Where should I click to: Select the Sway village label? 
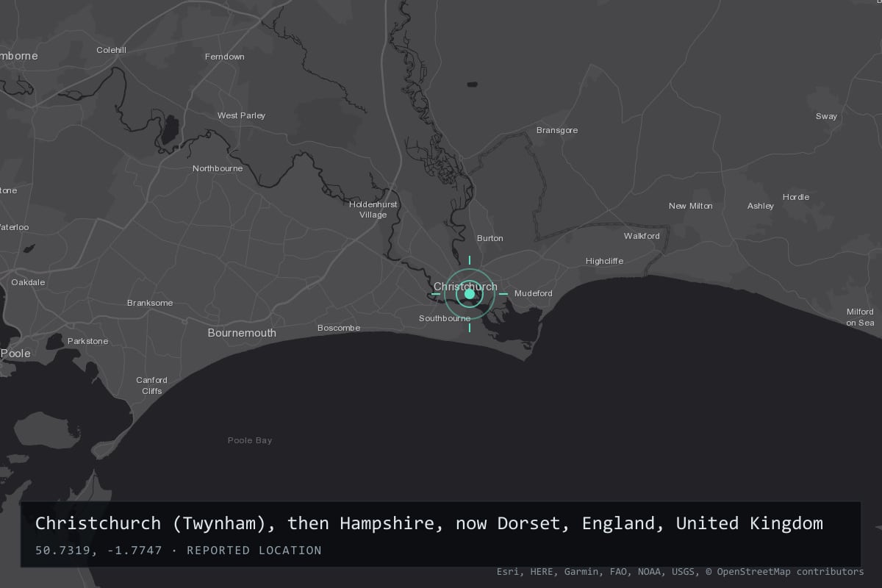click(x=826, y=116)
